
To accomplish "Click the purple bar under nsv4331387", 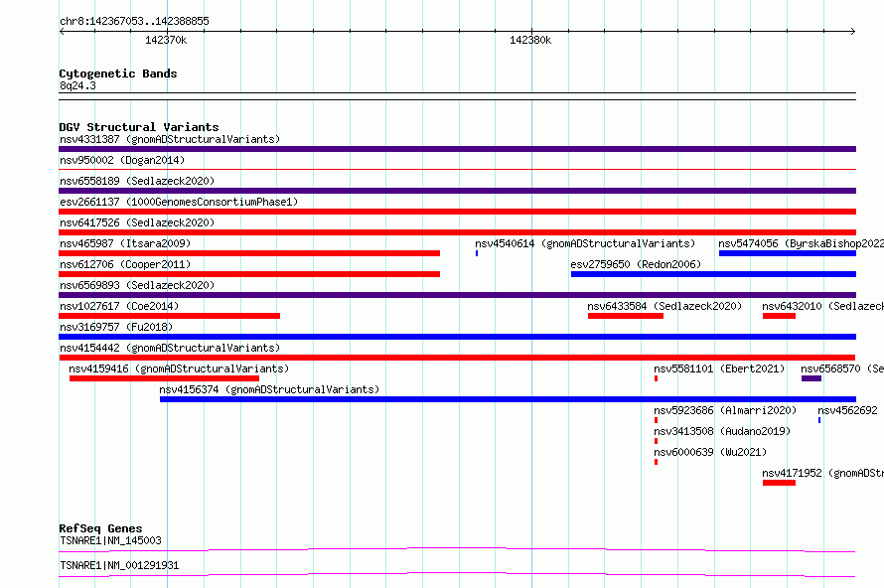I will click(x=457, y=149).
